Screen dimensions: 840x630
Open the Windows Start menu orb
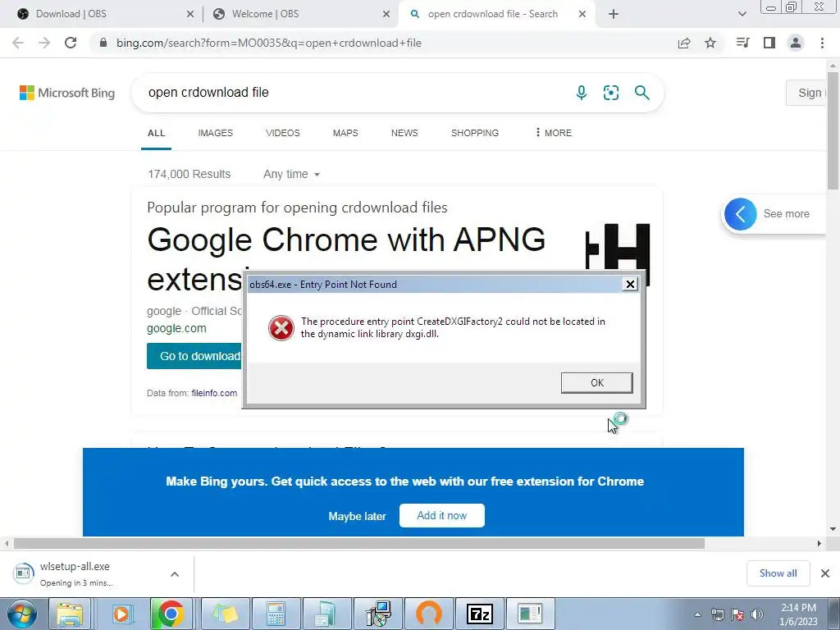coord(22,614)
